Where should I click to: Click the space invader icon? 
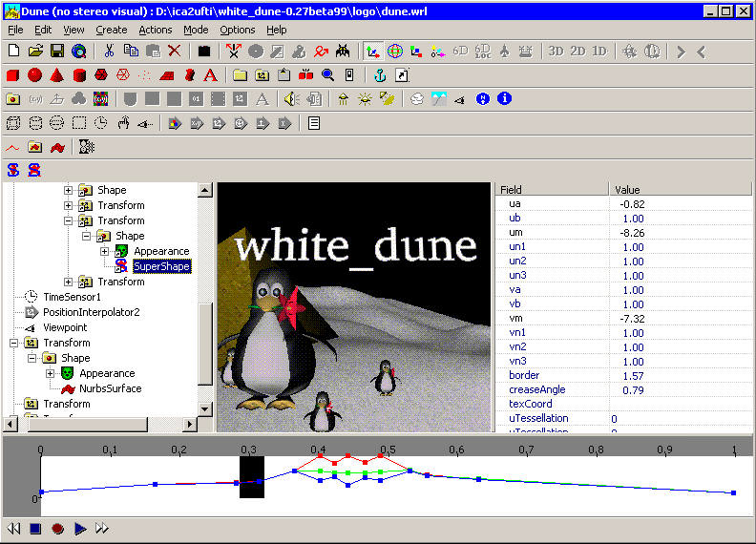[343, 51]
